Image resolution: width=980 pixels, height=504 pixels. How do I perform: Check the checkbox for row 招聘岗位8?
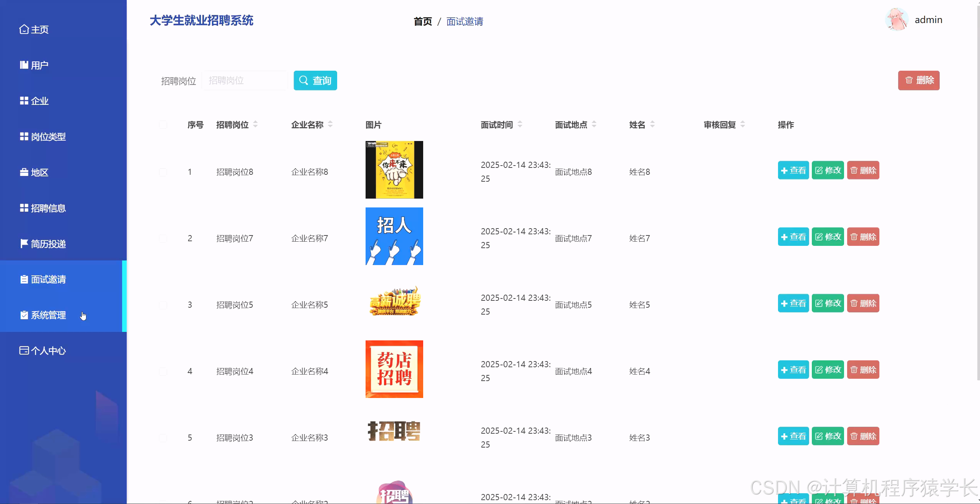163,171
